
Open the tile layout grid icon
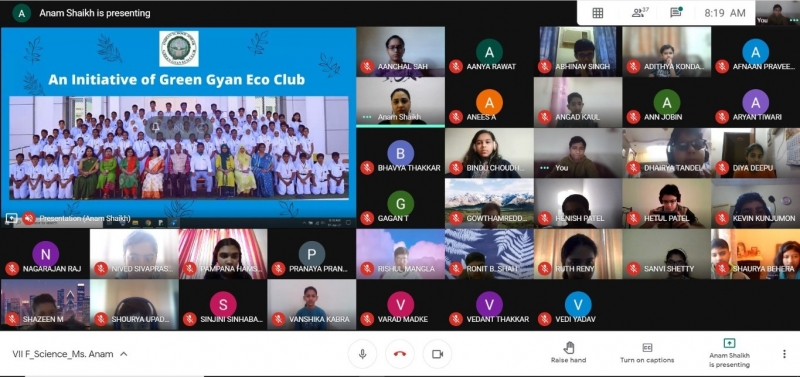597,13
